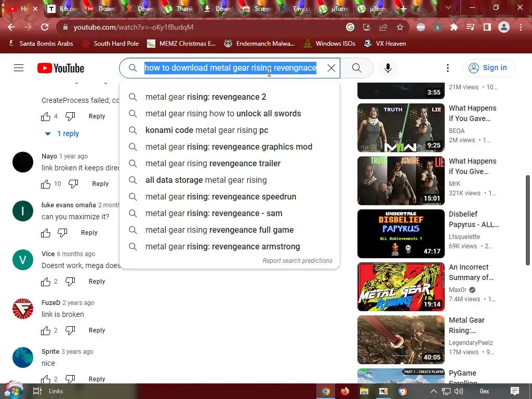Reply to FuzeD's comment
Viewport: 532px width, 399px height.
tap(97, 330)
